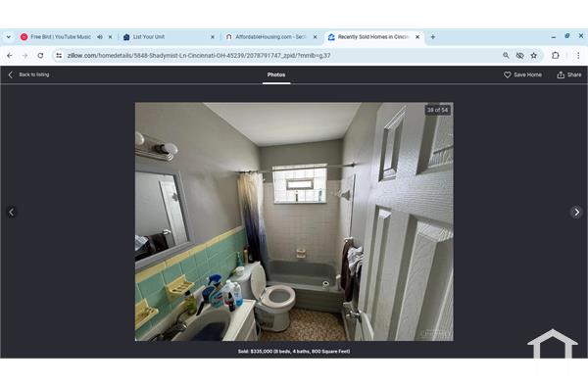Click the bathroom photo
588x387 pixels.
pos(294,221)
